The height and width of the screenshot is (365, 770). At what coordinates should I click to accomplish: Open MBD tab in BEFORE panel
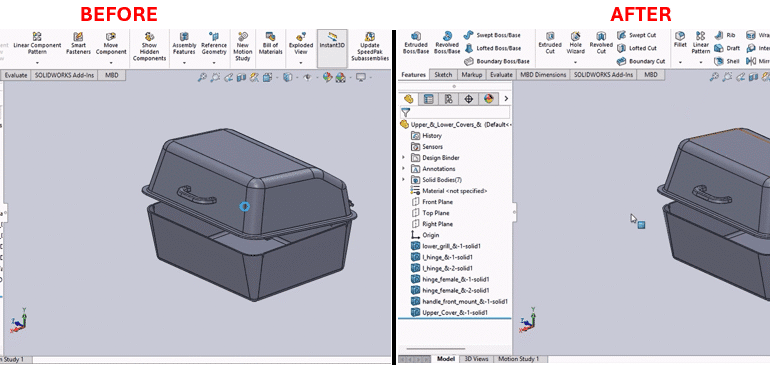[111, 76]
